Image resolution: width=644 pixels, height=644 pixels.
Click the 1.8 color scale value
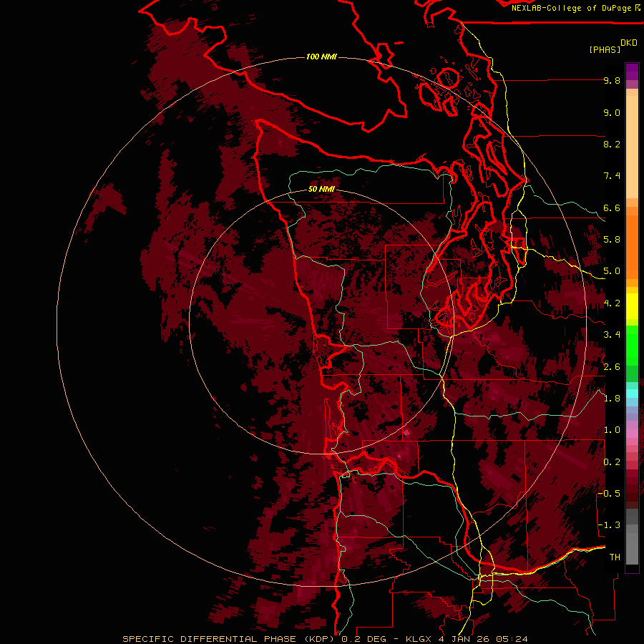pos(612,399)
